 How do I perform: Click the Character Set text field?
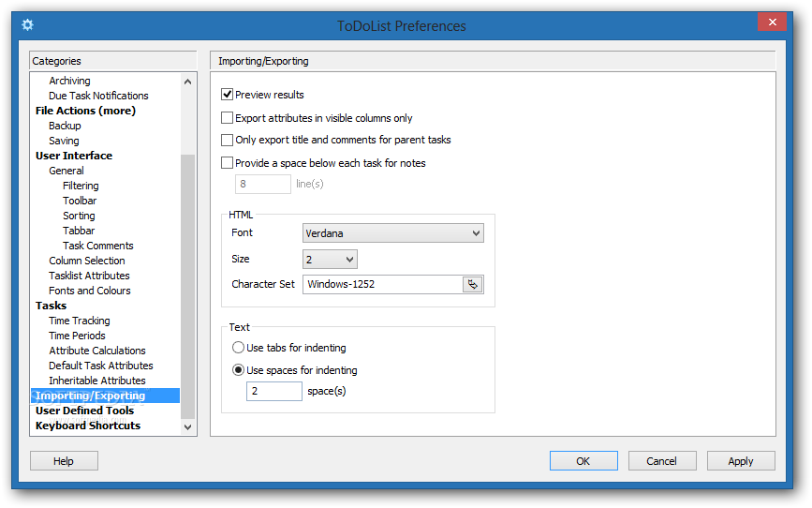[x=382, y=284]
